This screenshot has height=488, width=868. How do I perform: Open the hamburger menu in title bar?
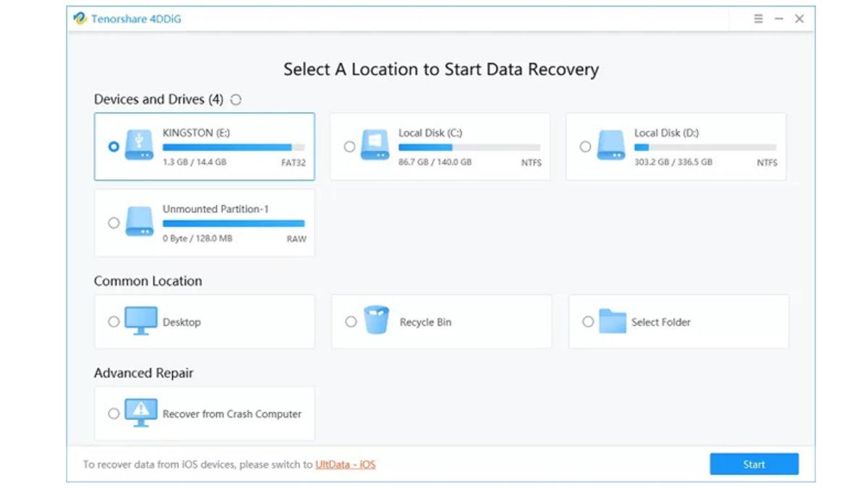click(x=758, y=19)
